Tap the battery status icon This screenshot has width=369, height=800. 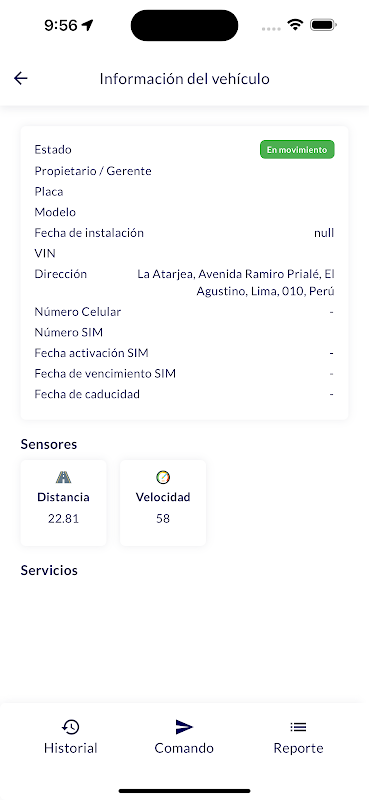pyautogui.click(x=323, y=24)
